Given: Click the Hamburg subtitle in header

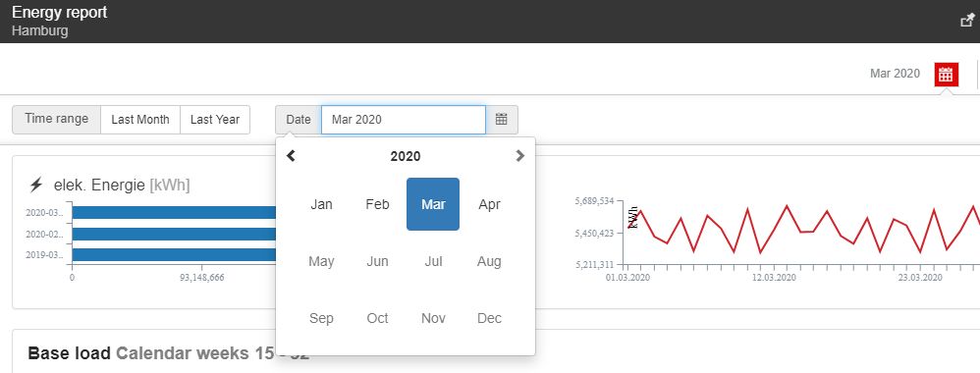Looking at the screenshot, I should 40,30.
